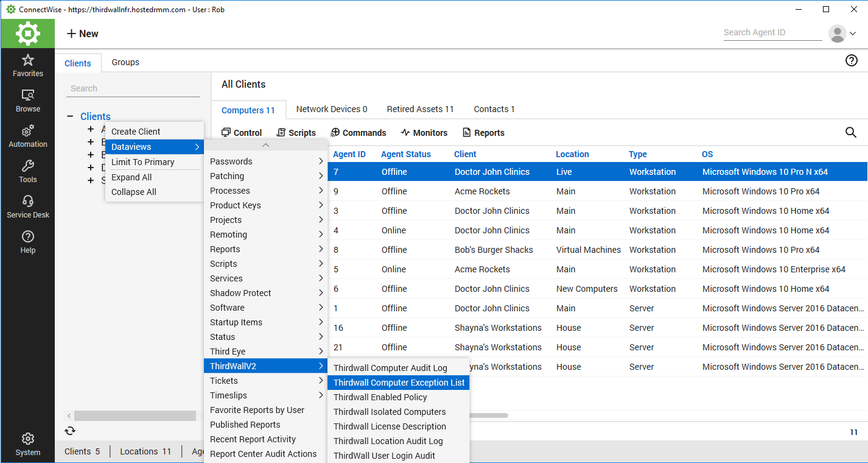Open Thirdwall Enabled Policy dataview
The height and width of the screenshot is (463, 868).
click(x=398, y=397)
